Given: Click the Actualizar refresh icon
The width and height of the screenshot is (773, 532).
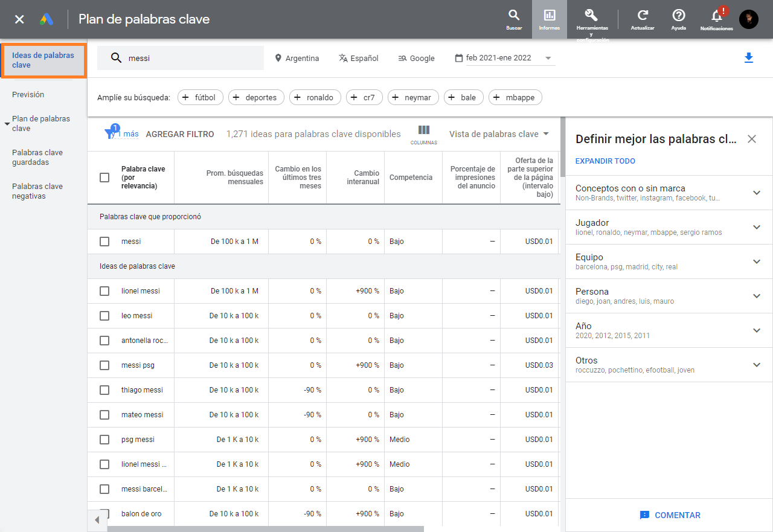Looking at the screenshot, I should point(642,19).
